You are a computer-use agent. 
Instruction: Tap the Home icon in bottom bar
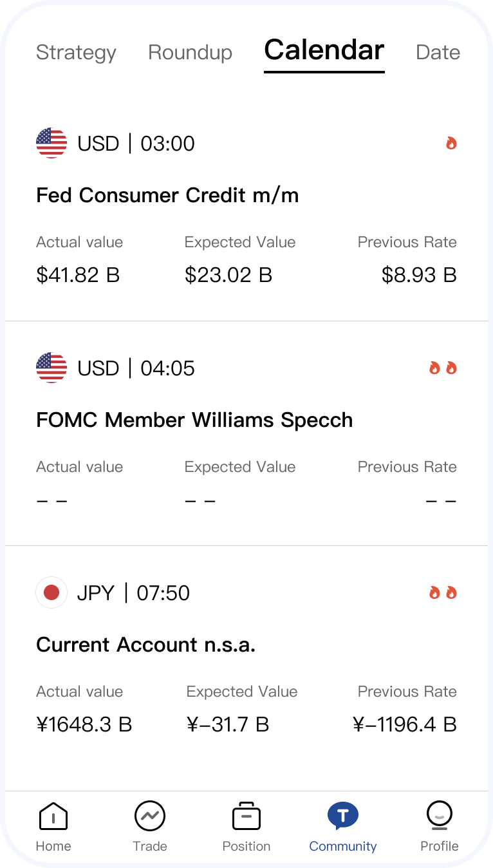coord(53,816)
